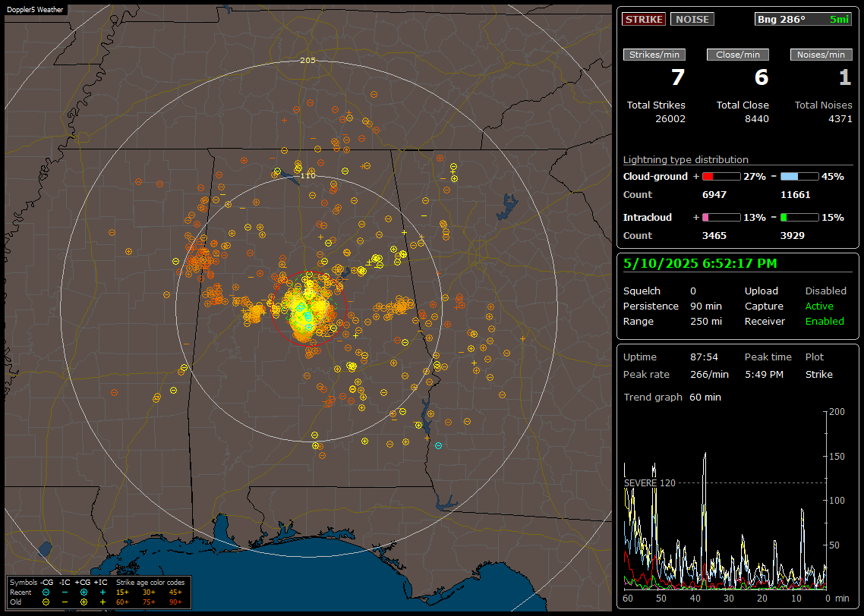Click the red STRIKE indicator
This screenshot has height=616, width=864.
click(x=644, y=19)
